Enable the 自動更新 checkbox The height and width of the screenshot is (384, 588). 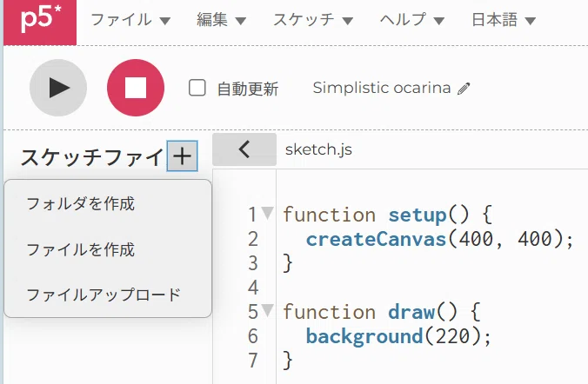(x=197, y=88)
